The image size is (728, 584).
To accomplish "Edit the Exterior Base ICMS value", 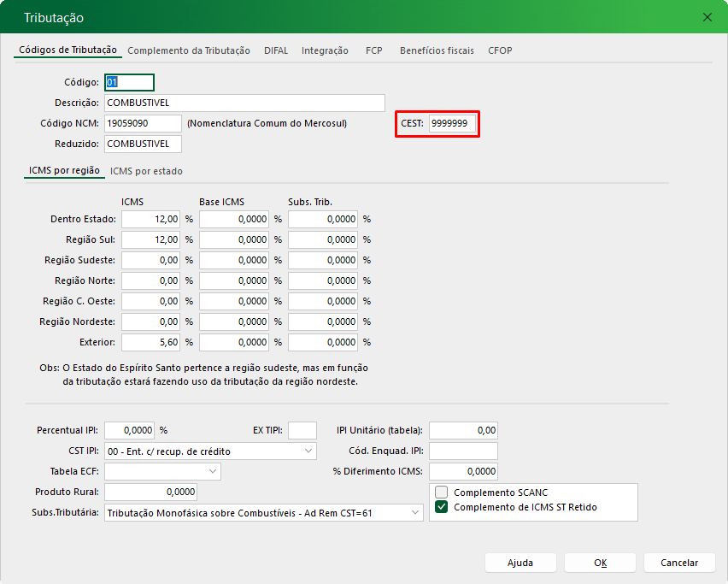I will pyautogui.click(x=234, y=342).
